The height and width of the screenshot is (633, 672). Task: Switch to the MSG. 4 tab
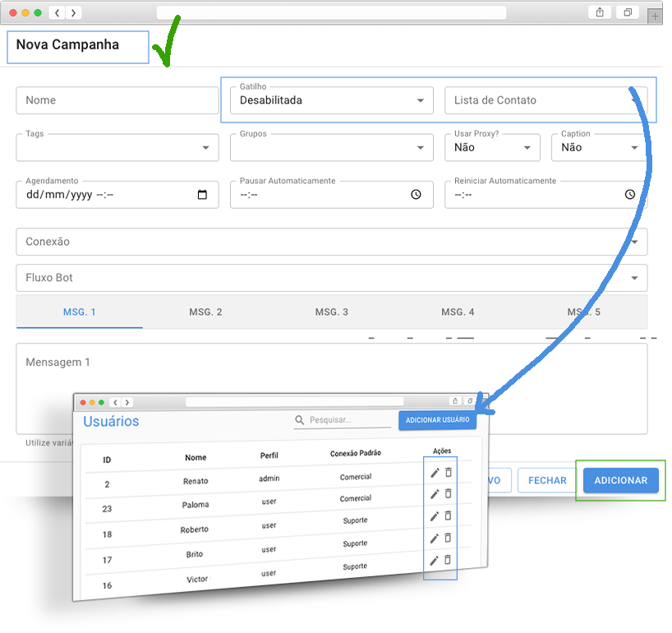coord(458,312)
